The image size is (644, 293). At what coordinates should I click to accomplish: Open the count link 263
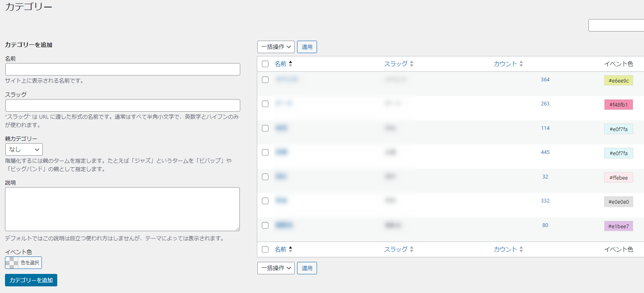point(545,104)
